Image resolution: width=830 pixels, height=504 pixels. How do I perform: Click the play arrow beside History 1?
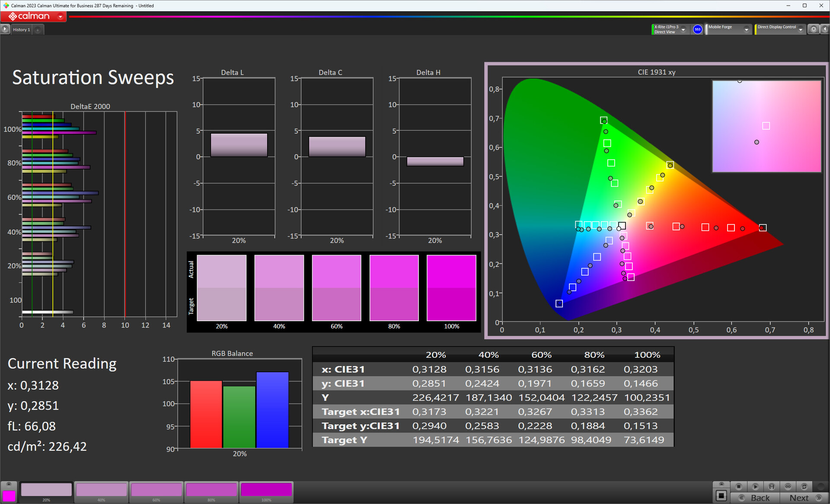pos(5,29)
